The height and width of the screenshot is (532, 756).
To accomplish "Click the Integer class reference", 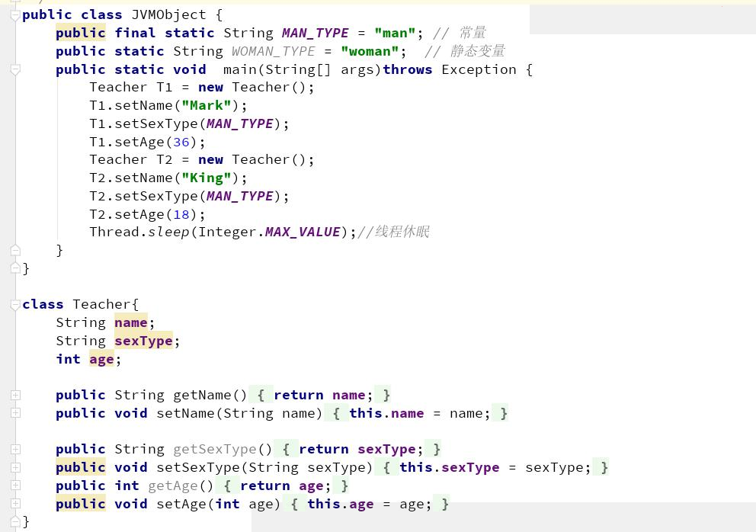I will [x=227, y=232].
